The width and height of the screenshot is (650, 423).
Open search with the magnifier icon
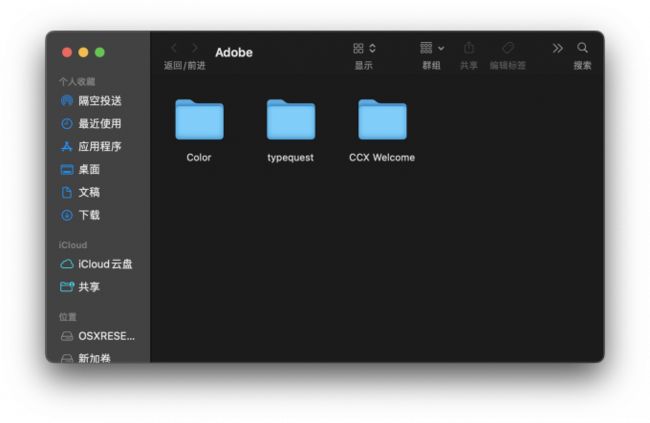(x=582, y=48)
